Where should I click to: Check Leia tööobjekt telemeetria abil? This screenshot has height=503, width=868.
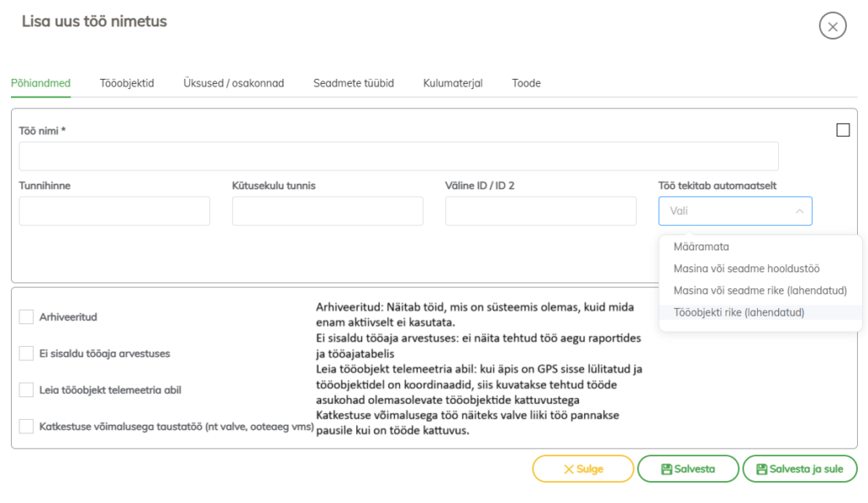coord(26,390)
